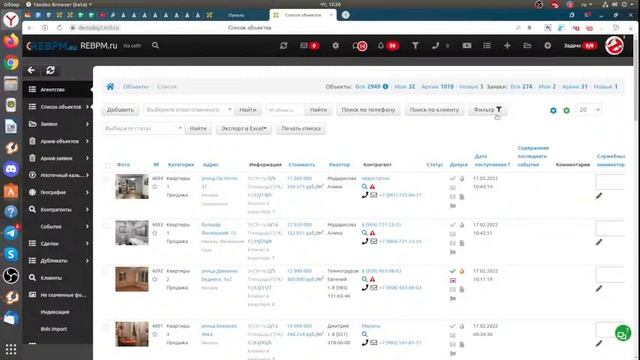Viewport: 640px width, 360px height.
Task: Click the star favorite icon for object 4094
Action: pos(155,187)
